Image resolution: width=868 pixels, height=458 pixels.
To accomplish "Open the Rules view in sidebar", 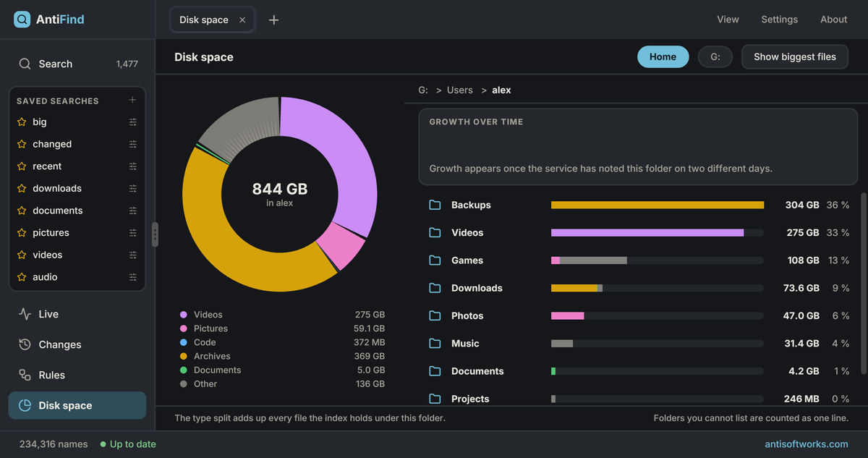I will (x=77, y=375).
